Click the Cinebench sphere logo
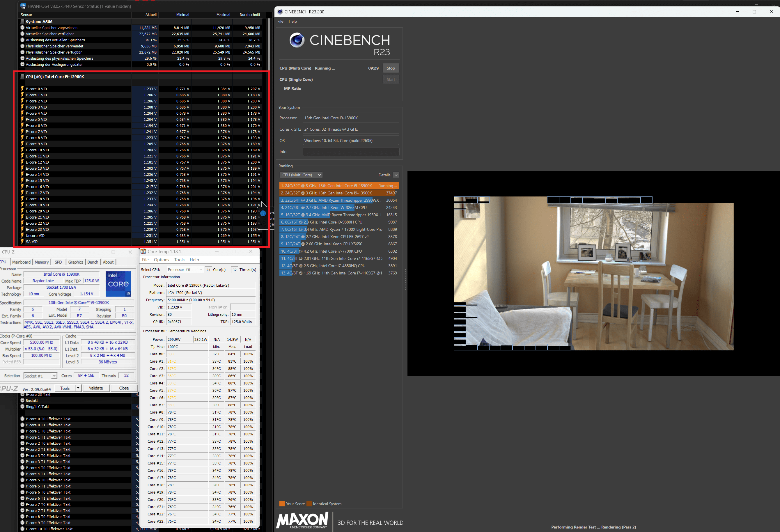The image size is (780, 532). (x=297, y=40)
